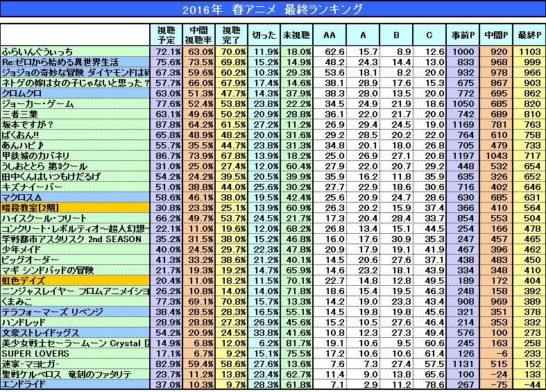
Task: Click the row title starting 'ネトゲの嫁は女の子'
Action: pos(75,83)
